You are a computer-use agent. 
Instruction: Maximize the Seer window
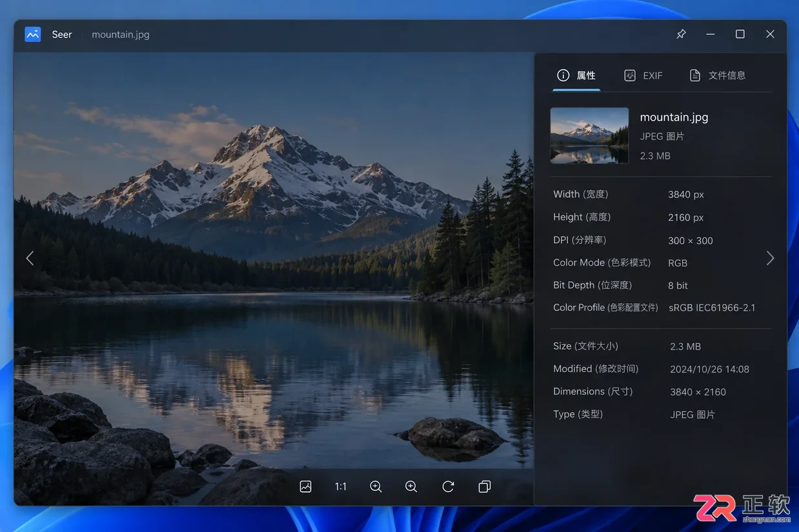point(740,34)
